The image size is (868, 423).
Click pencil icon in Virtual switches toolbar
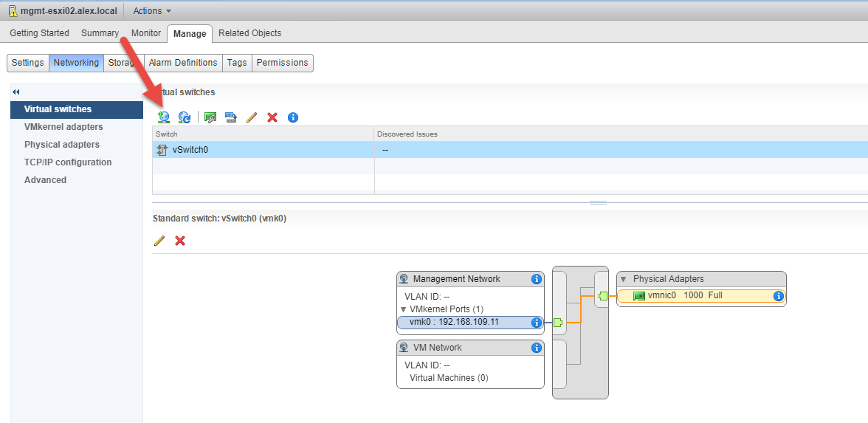point(251,117)
